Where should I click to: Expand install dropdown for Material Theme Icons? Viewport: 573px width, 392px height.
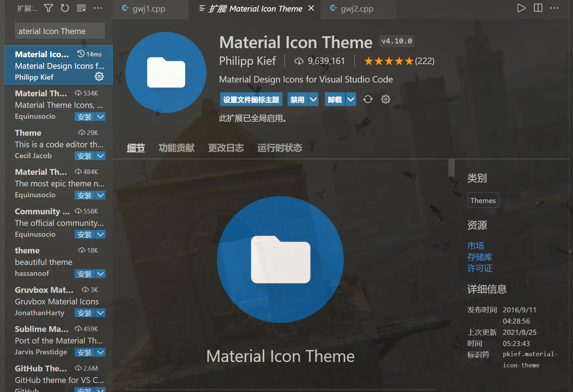pyautogui.click(x=101, y=117)
